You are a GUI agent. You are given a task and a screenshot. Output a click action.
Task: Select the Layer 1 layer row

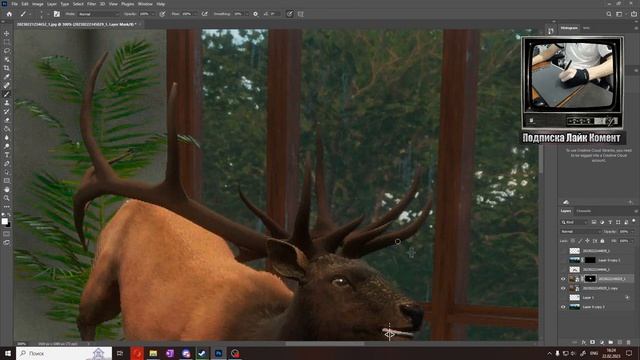pyautogui.click(x=598, y=298)
